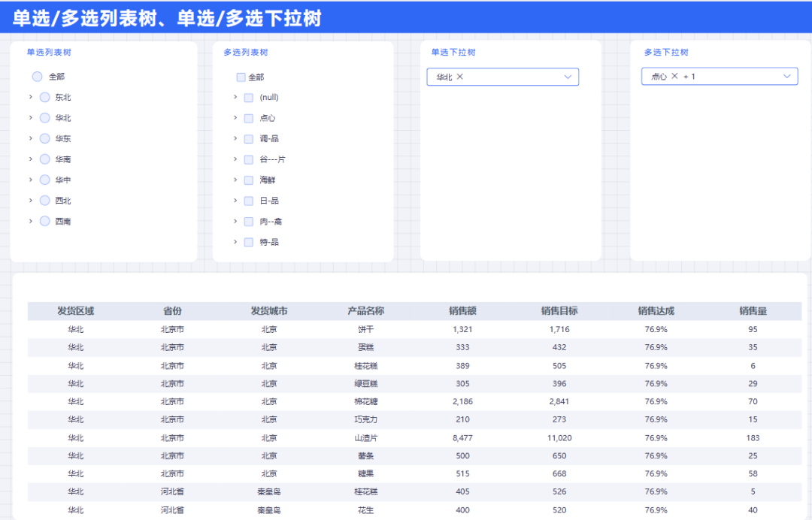Check the (null) checkbox

coord(249,97)
